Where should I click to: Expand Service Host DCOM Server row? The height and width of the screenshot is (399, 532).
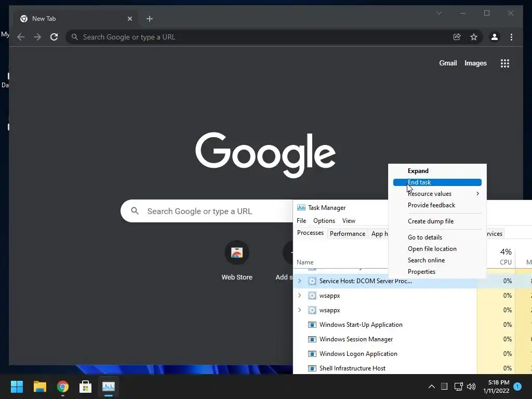[299, 281]
